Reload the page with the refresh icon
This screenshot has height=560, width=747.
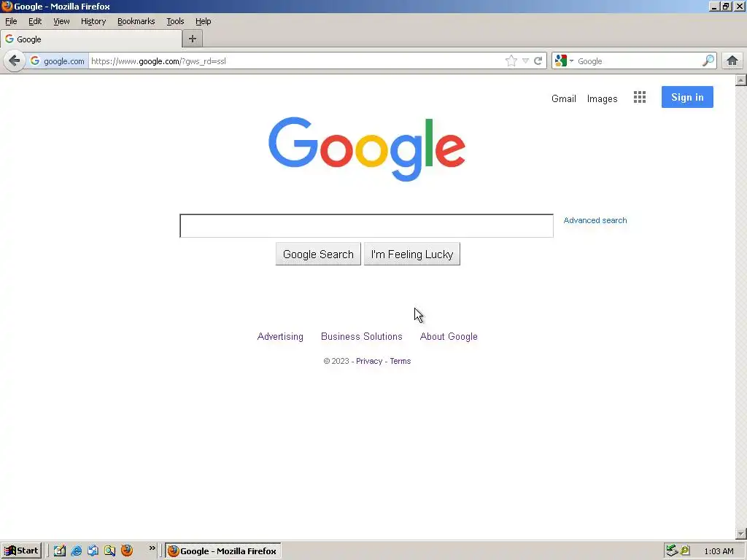[538, 61]
